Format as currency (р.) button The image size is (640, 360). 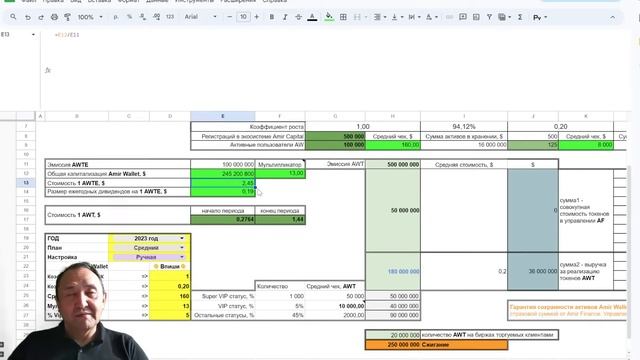click(116, 17)
